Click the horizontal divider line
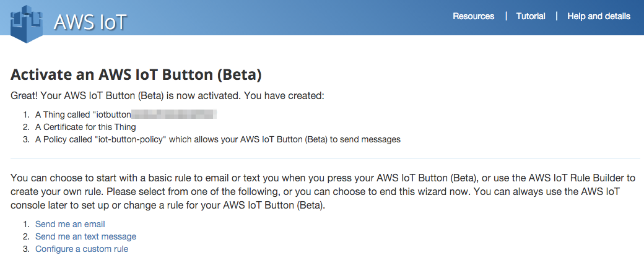The image size is (644, 268). (x=322, y=158)
